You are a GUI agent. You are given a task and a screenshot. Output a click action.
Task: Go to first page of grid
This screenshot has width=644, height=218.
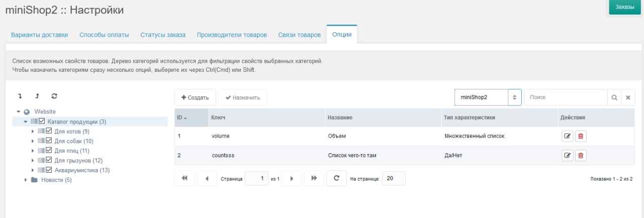tap(184, 178)
